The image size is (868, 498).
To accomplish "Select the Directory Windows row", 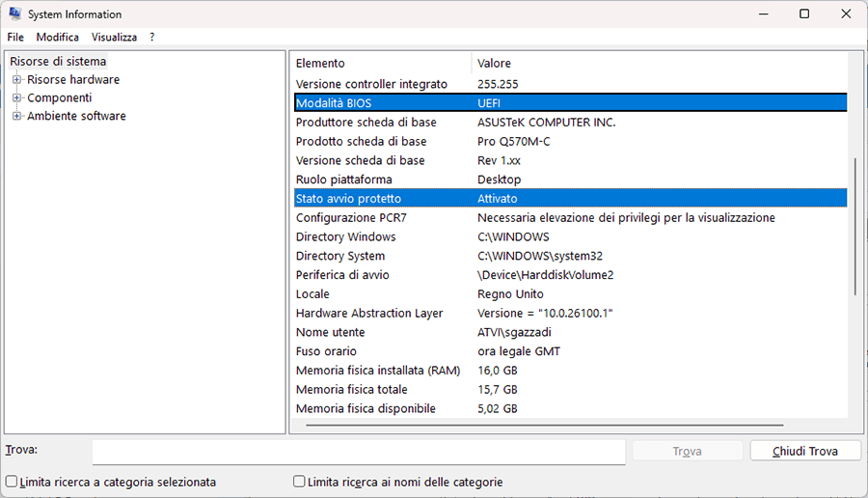I will click(570, 236).
